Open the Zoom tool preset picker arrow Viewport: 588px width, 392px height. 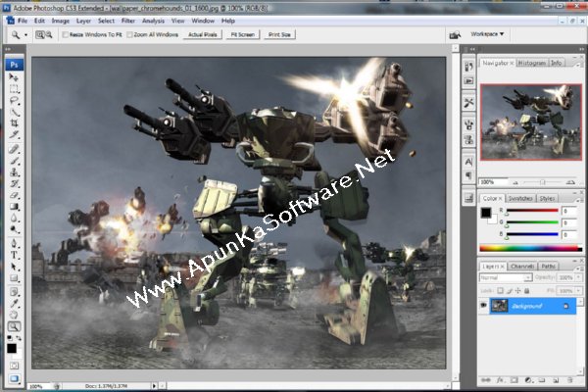(x=25, y=35)
